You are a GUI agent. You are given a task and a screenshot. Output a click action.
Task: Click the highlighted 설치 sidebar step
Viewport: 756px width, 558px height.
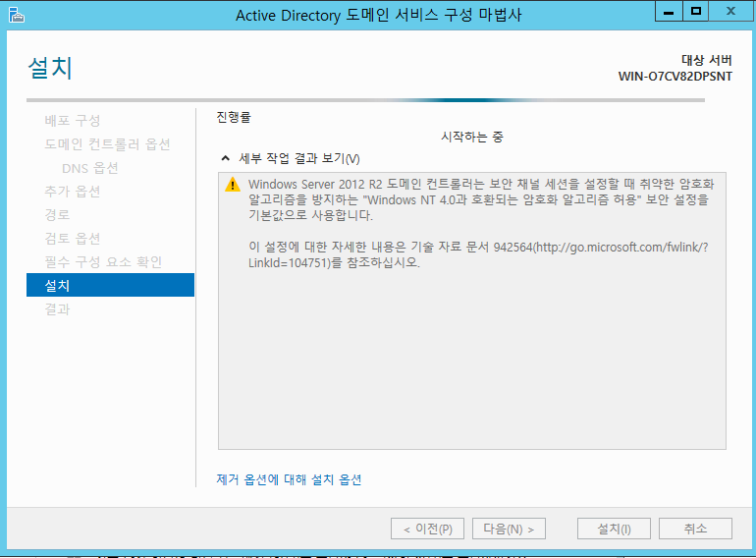(x=110, y=286)
